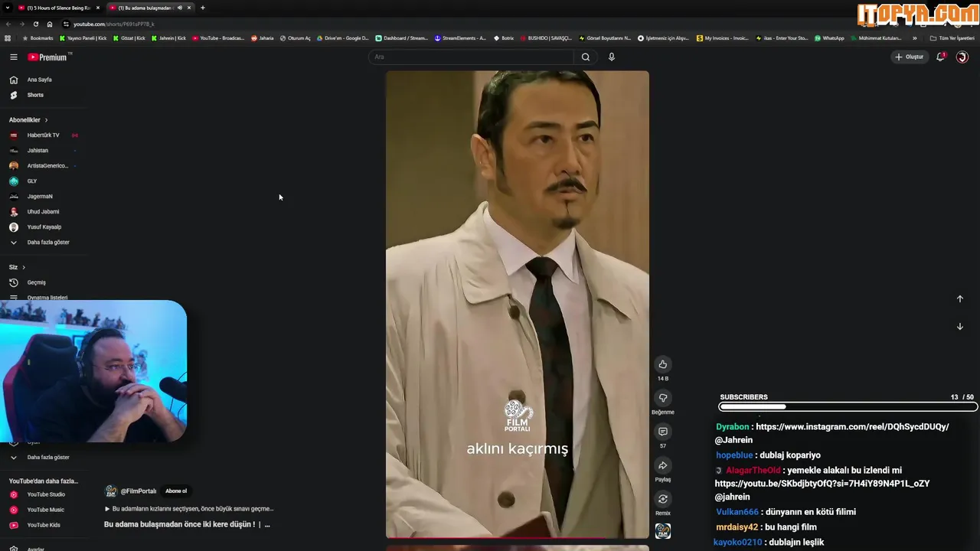Click the address bar URL
Screen dimensions: 980x551
pos(114,24)
